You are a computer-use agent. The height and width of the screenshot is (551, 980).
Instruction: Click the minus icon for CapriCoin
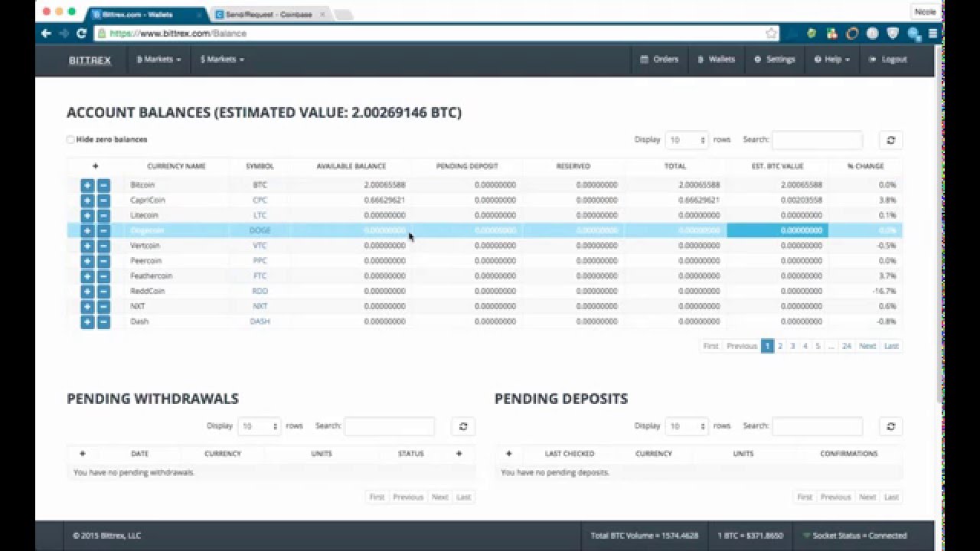tap(103, 201)
